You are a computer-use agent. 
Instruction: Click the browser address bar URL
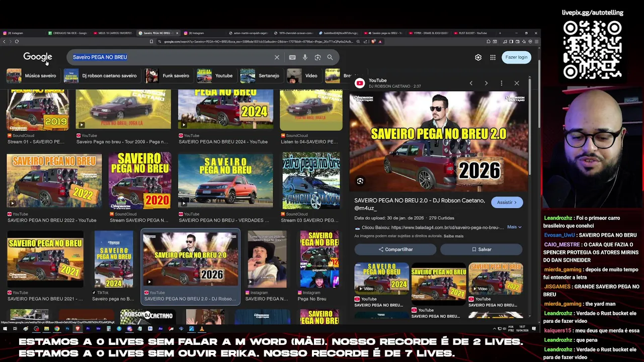(x=258, y=42)
